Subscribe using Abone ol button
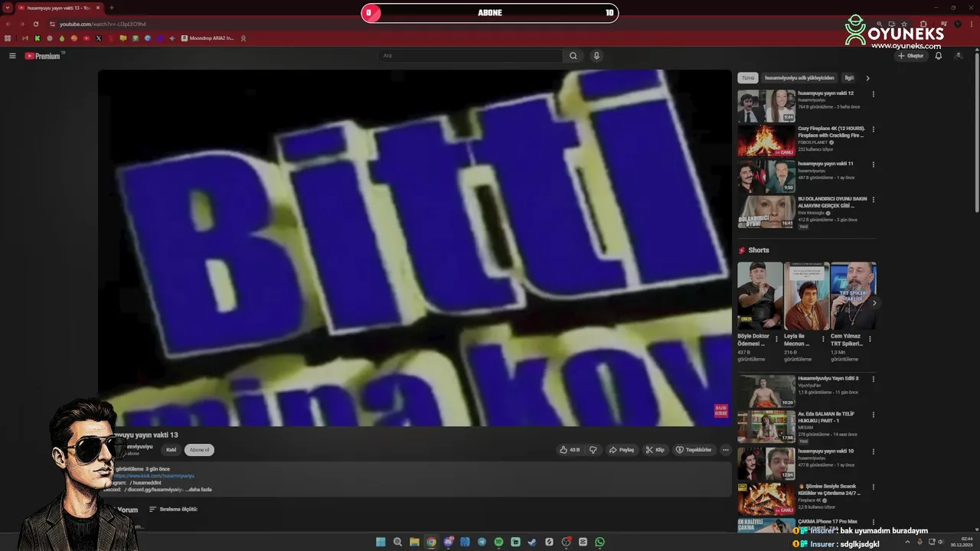This screenshot has height=551, width=980. click(199, 450)
